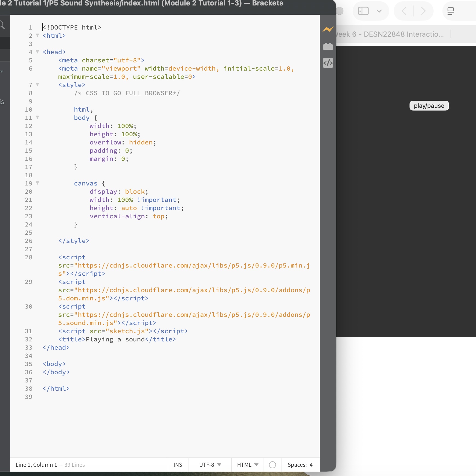
Task: Toggle INS insert/overwrite mode
Action: click(178, 465)
